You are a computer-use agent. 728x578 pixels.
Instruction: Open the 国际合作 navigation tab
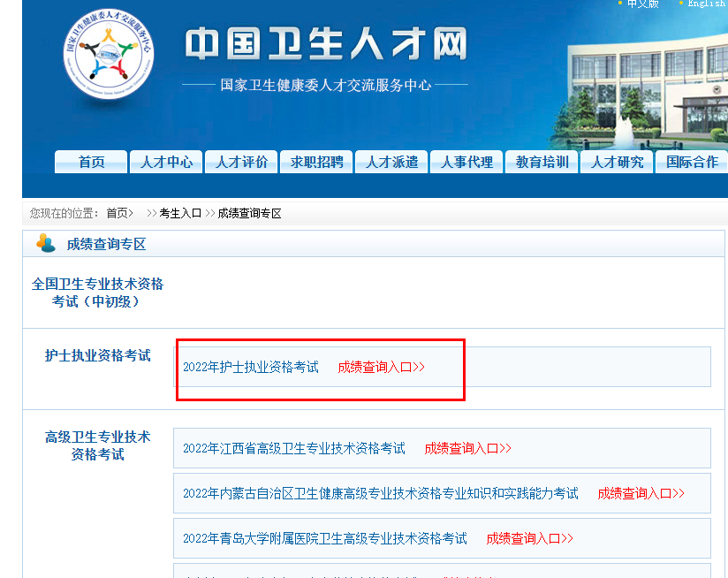click(x=692, y=162)
